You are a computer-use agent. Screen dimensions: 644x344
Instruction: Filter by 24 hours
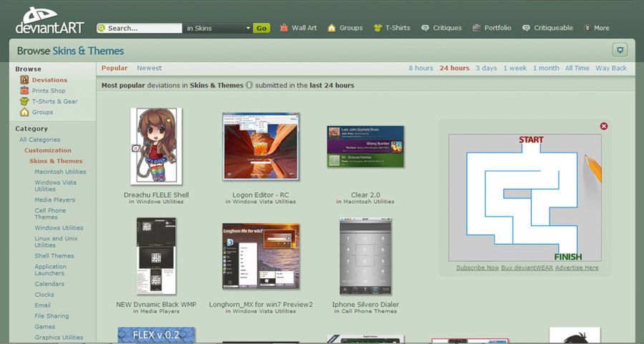[454, 68]
